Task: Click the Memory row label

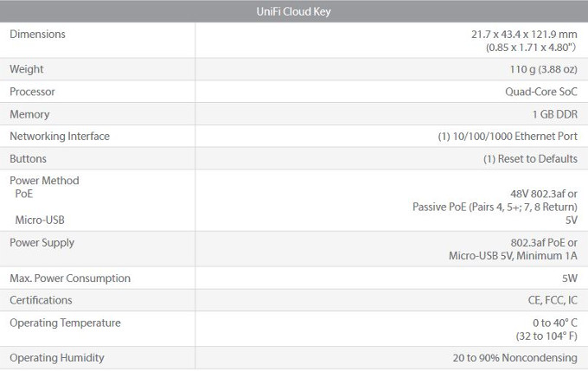Action: click(x=29, y=114)
